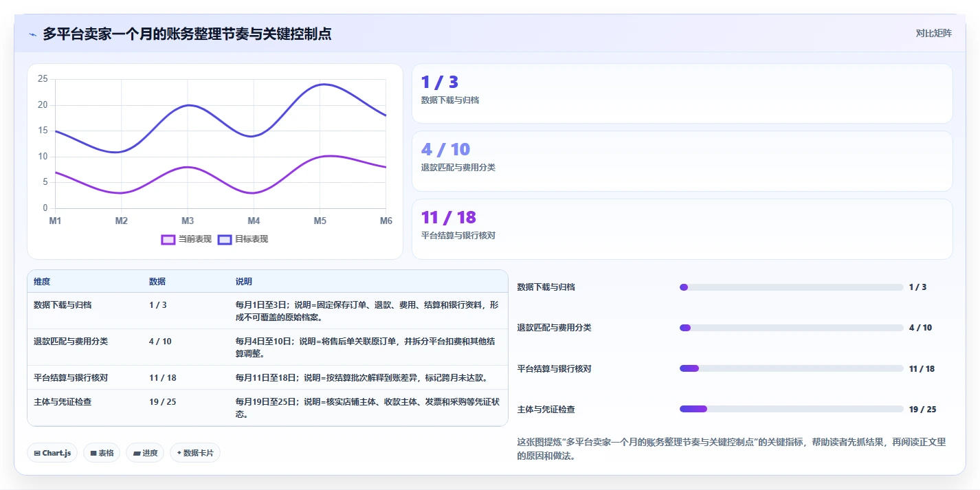980x490 pixels.
Task: Click the M1 x-axis label
Action: point(55,221)
